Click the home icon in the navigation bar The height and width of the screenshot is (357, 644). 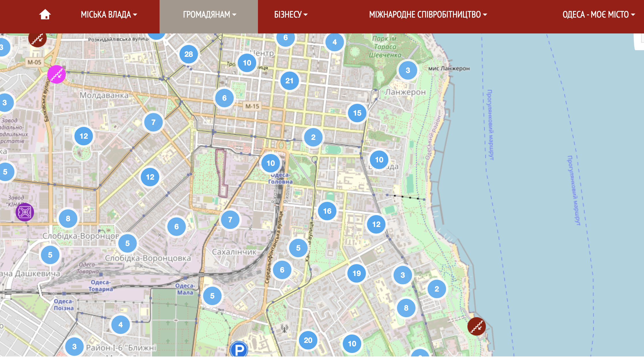pos(45,14)
